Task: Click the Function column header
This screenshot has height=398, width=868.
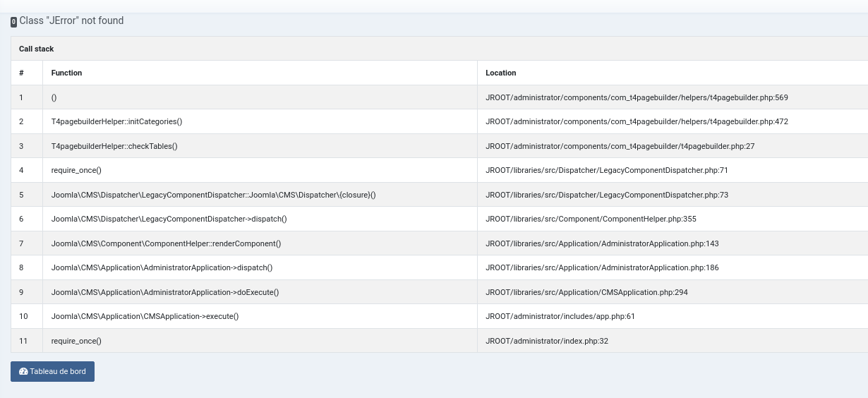Action: tap(67, 73)
